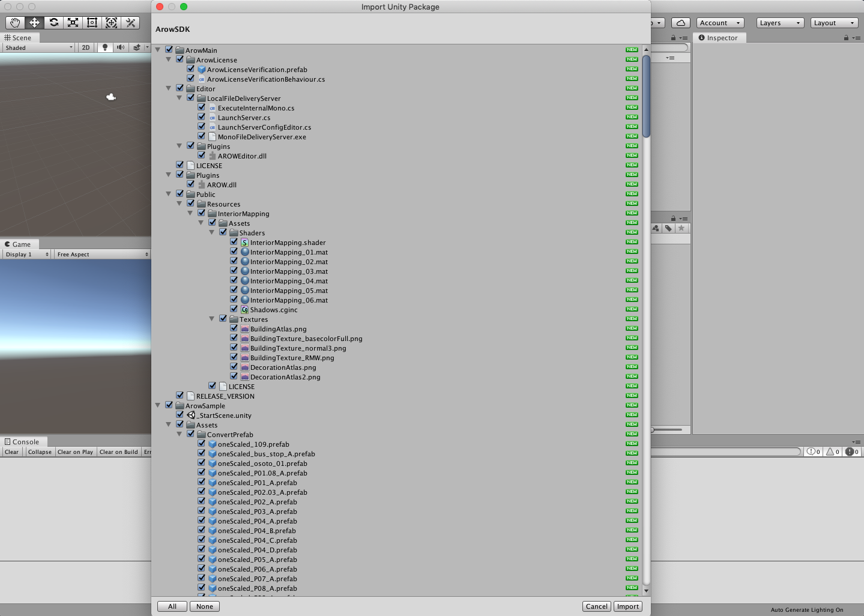Open scene effects image icon
The height and width of the screenshot is (616, 864).
137,47
